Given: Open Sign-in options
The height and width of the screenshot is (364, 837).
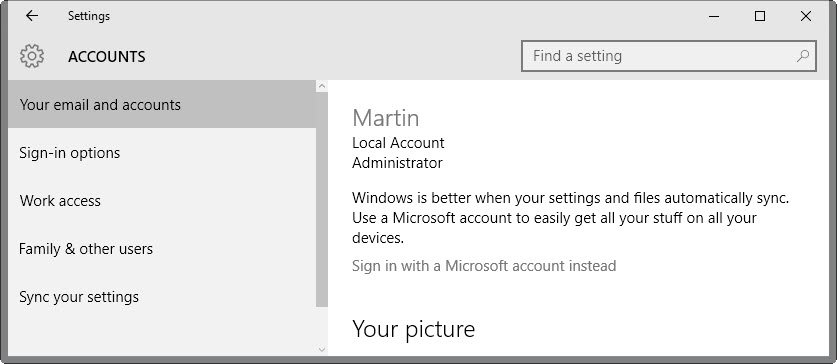Looking at the screenshot, I should point(162,153).
